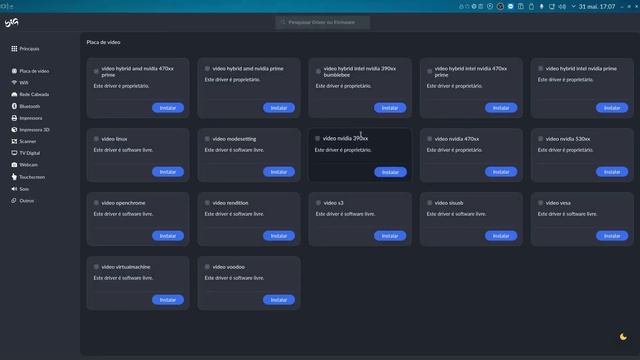Click the Big logo at top left
The width and height of the screenshot is (640, 360).
[11, 23]
